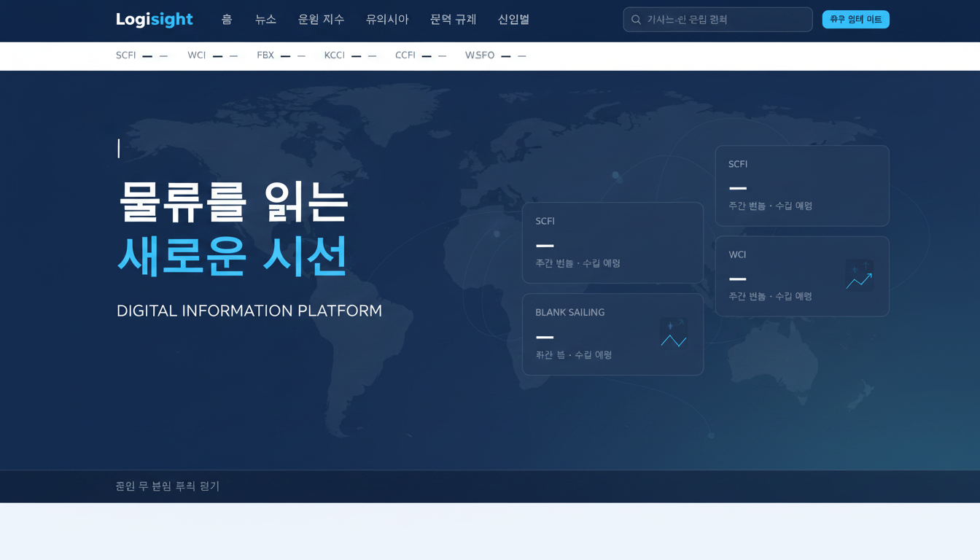Click the text link in the dark bottom strip
The height and width of the screenshot is (560, 980).
tap(168, 486)
